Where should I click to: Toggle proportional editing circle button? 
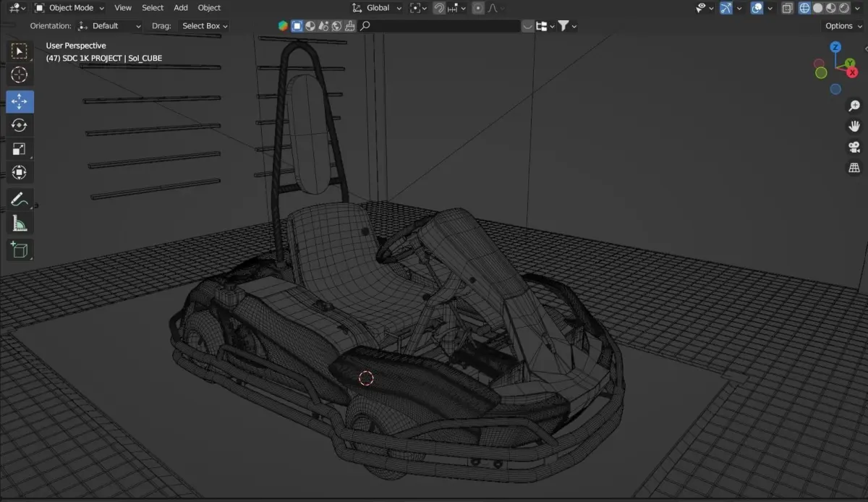478,8
